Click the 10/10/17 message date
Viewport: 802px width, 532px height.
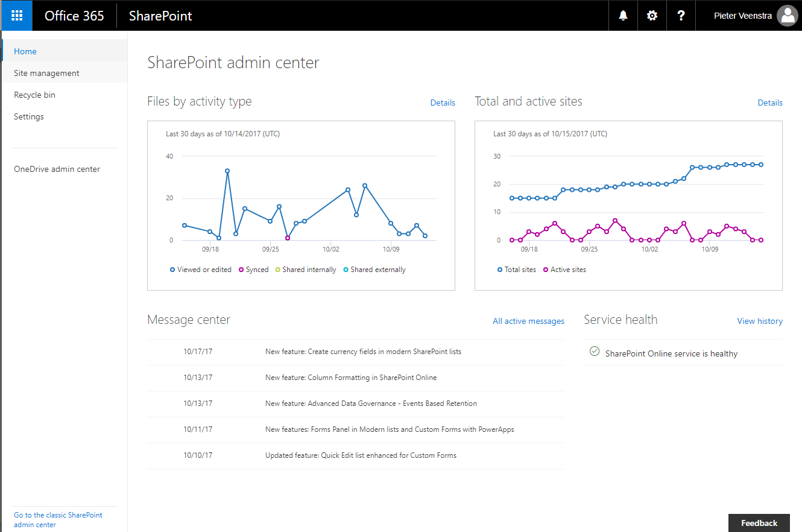point(198,455)
